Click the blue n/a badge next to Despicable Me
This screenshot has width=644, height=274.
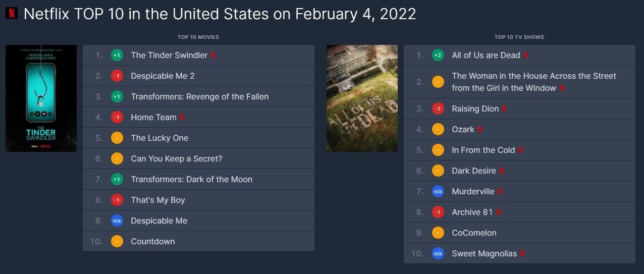tap(117, 221)
